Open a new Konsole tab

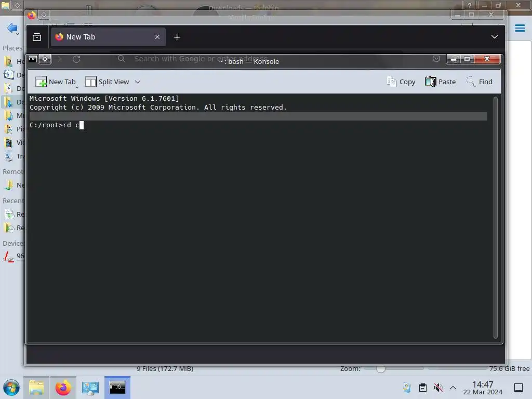(55, 82)
